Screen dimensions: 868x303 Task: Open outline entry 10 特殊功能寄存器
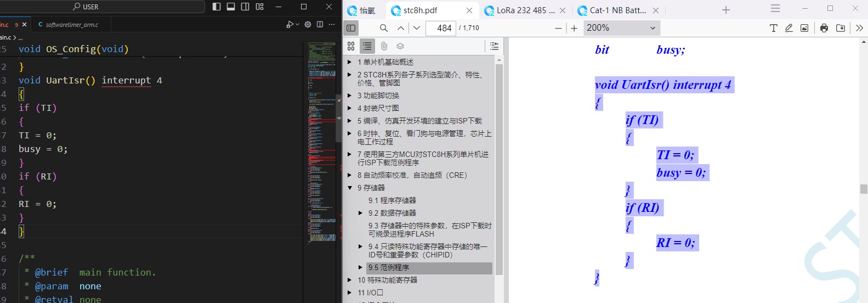pos(387,280)
